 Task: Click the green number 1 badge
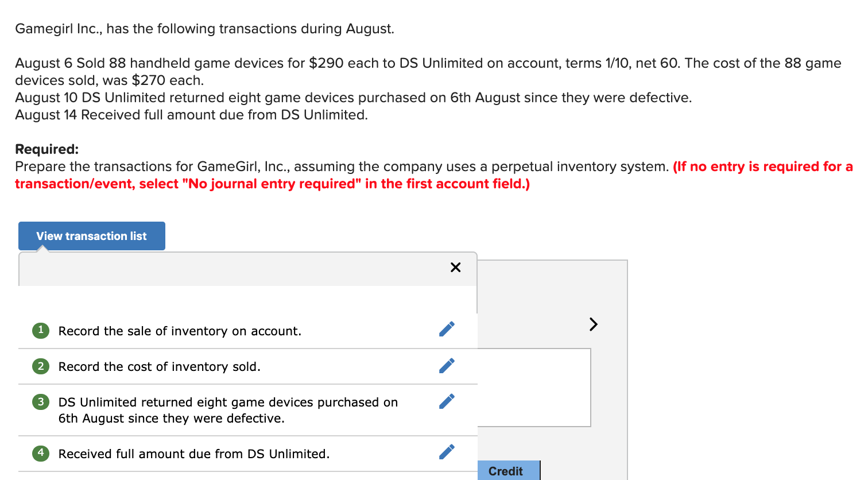(x=40, y=331)
